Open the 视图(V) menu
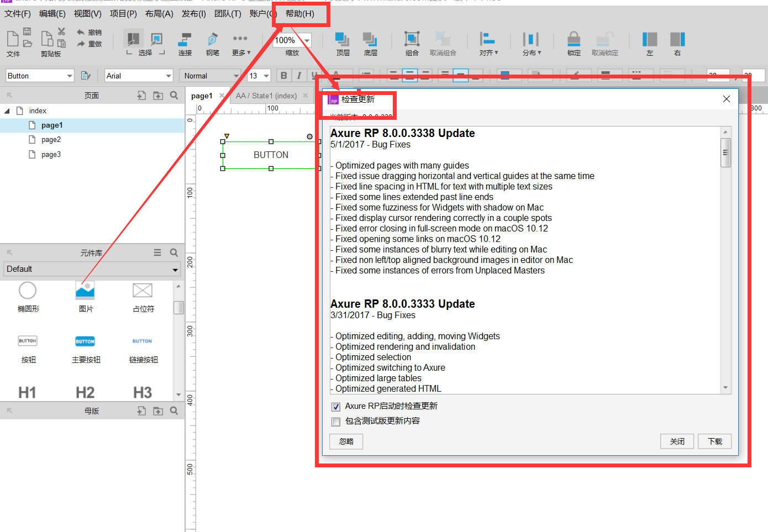The height and width of the screenshot is (532, 768). pos(87,13)
